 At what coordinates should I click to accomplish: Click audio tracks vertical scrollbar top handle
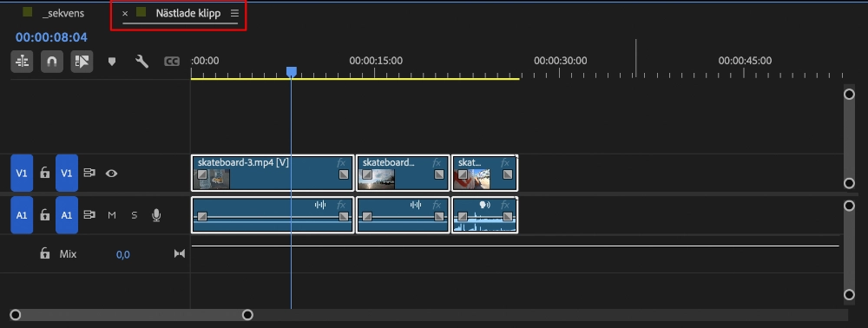849,206
